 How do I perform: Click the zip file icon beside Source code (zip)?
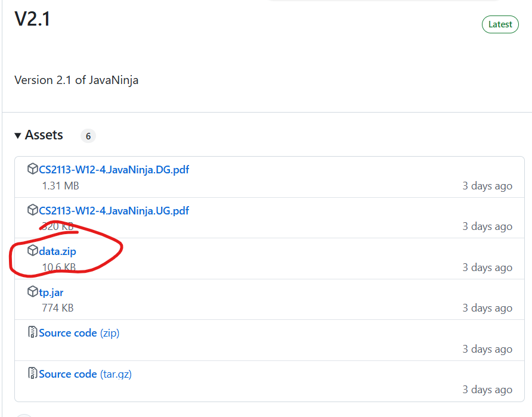pos(33,332)
